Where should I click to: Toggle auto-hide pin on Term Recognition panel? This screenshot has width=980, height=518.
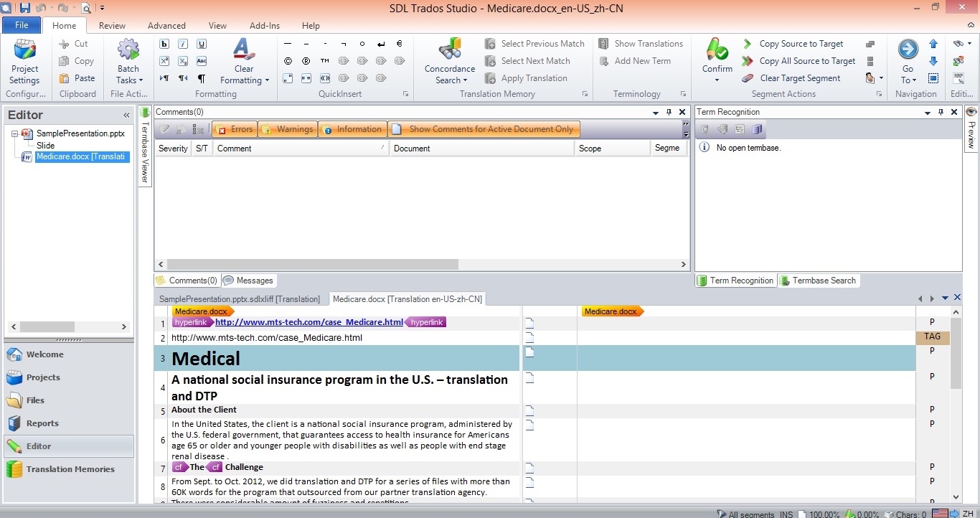tap(941, 112)
